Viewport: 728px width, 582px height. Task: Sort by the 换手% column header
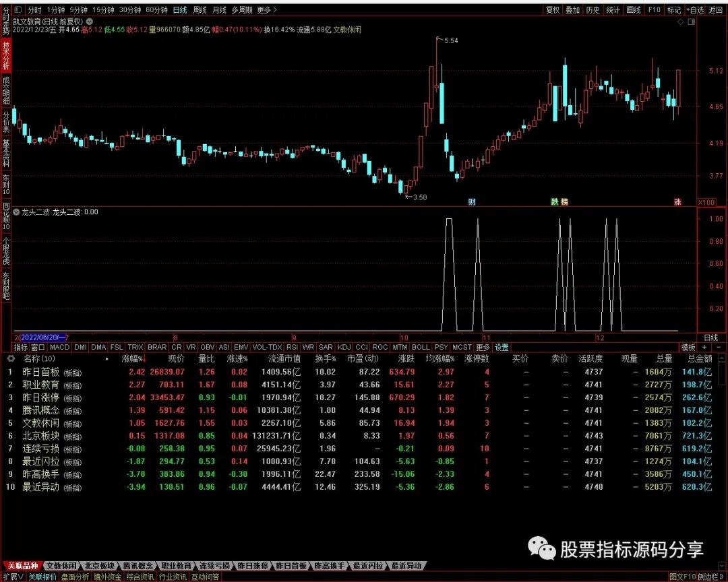[326, 359]
